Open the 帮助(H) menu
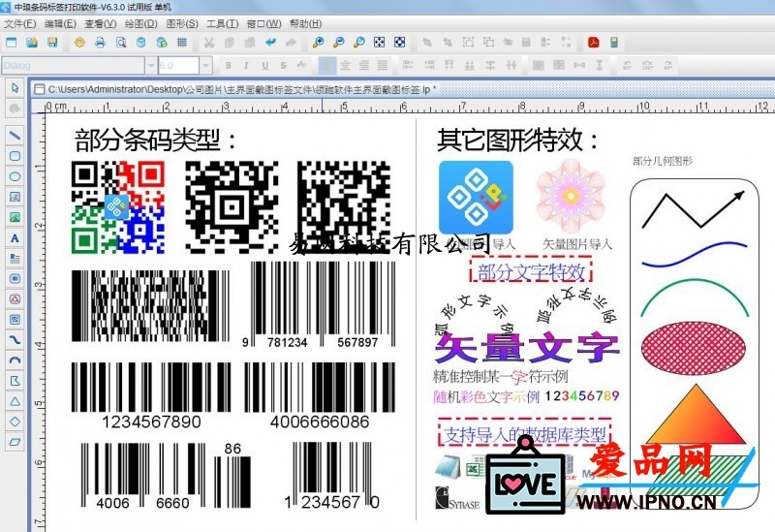This screenshot has width=775, height=532. point(305,23)
